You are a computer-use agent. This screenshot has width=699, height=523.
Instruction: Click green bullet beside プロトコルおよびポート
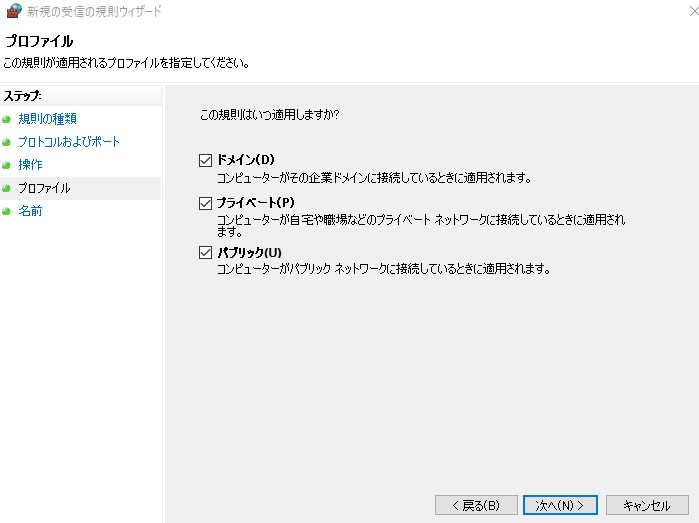coord(6,142)
